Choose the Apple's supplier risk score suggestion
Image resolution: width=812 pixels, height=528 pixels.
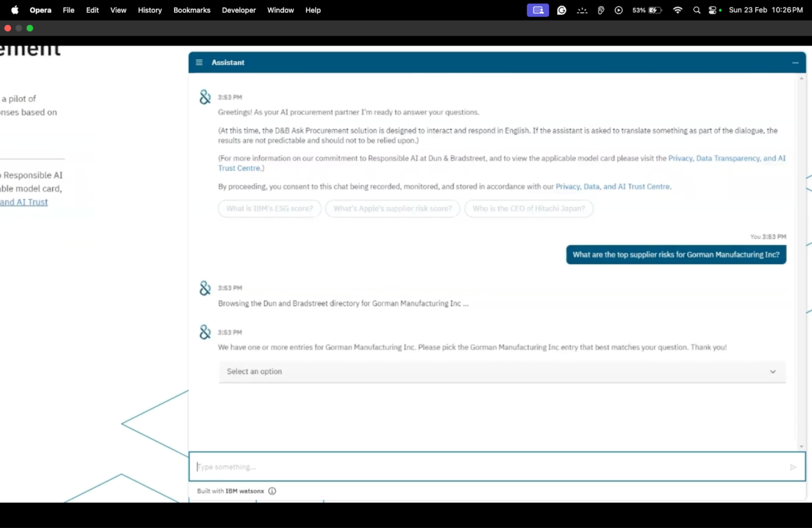393,209
